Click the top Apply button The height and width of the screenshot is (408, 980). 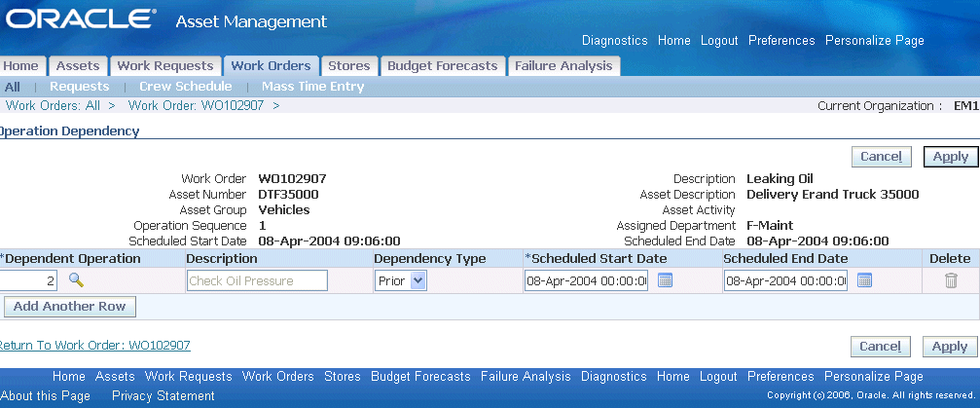coord(951,157)
